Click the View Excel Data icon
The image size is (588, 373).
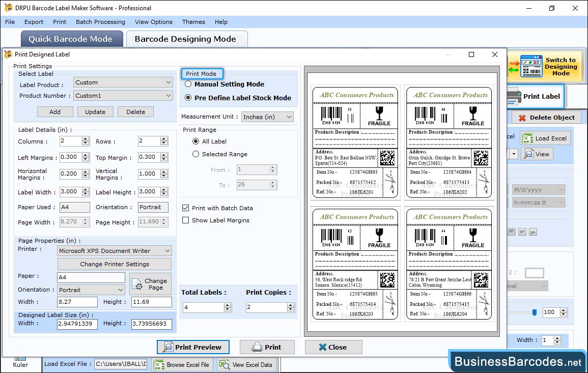tap(224, 364)
